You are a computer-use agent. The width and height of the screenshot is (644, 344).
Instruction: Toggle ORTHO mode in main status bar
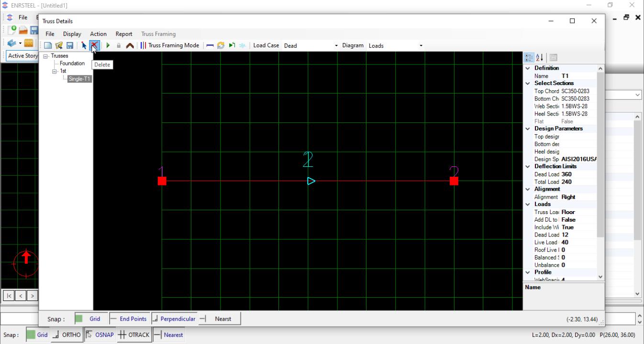tap(67, 335)
